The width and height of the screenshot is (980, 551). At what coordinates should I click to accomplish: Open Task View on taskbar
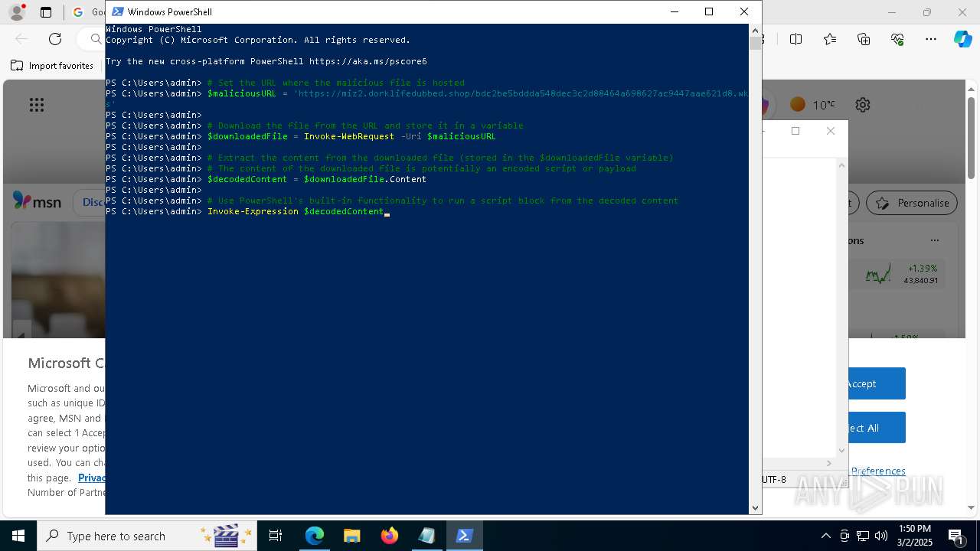[x=276, y=536]
